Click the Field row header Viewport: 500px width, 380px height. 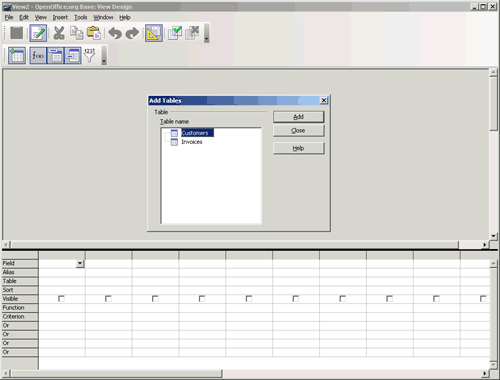(x=20, y=263)
